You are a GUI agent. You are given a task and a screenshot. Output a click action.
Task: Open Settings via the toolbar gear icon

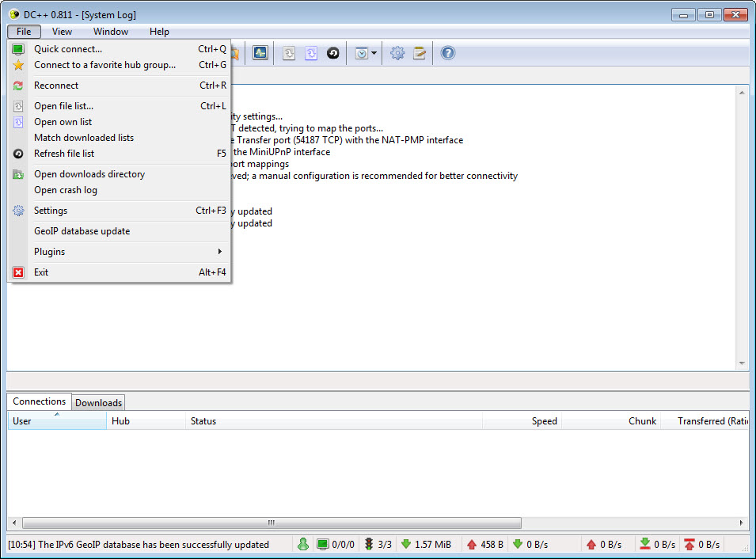click(x=397, y=52)
